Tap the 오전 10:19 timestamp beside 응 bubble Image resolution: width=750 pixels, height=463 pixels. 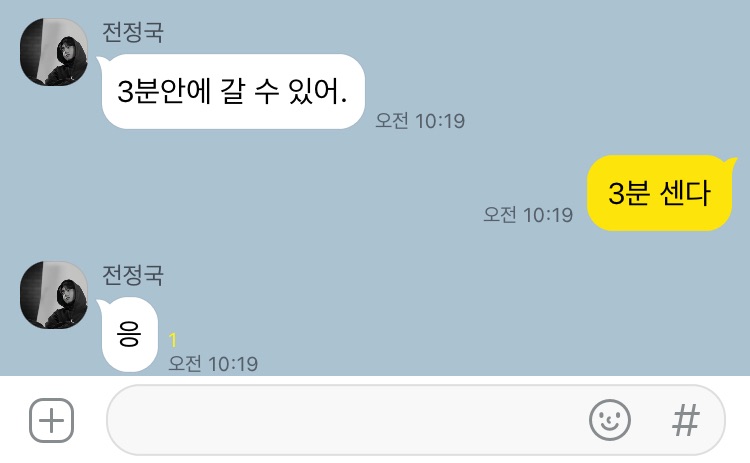213,364
